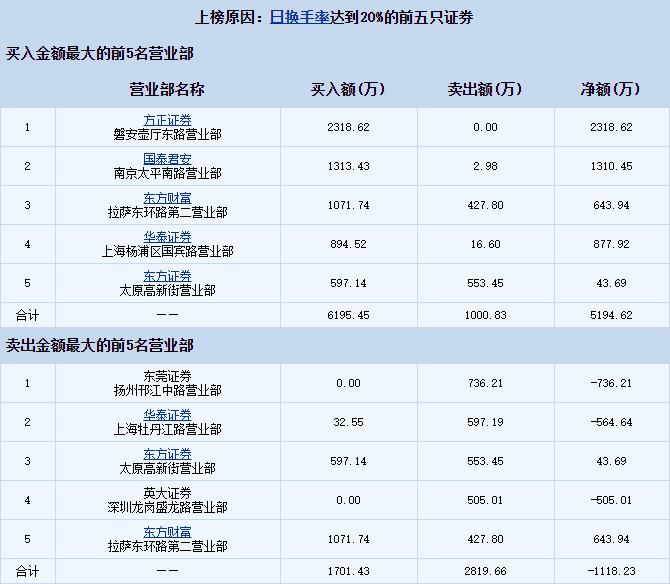Click the 扬州邗江中路营业部 branch name

click(x=168, y=390)
